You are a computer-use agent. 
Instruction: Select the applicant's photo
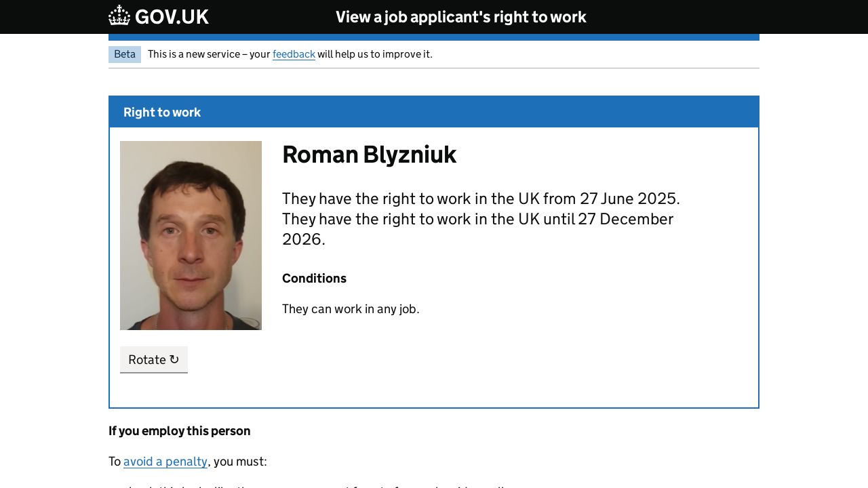coord(191,235)
